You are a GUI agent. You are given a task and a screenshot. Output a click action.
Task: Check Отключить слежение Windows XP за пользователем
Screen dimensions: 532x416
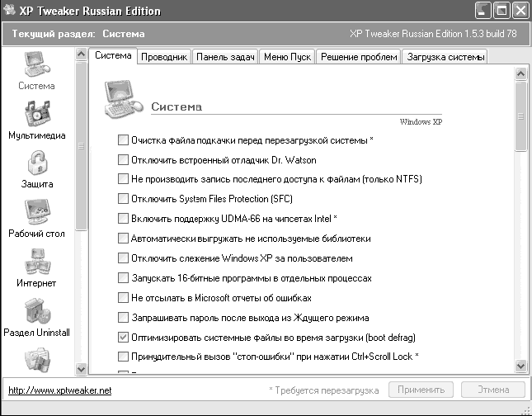pos(123,258)
